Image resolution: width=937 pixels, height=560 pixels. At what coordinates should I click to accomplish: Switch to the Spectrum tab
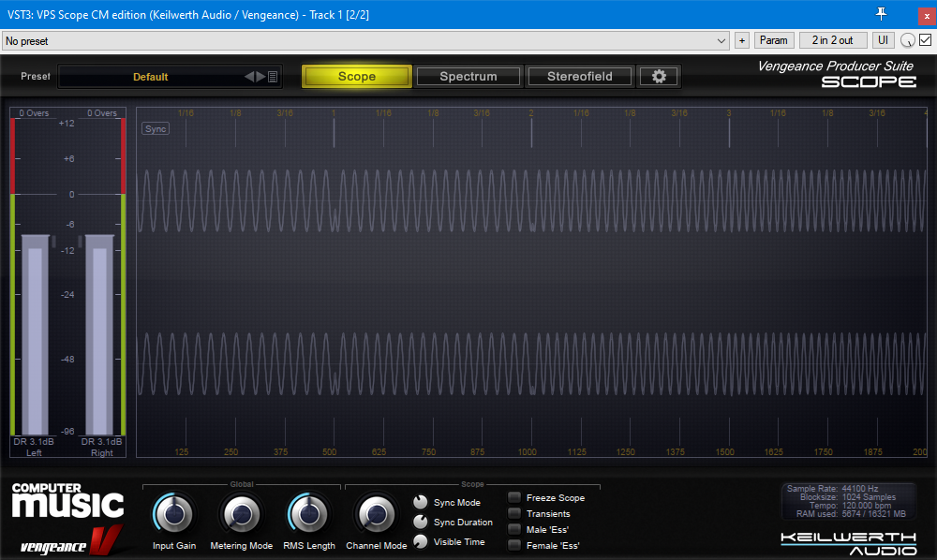click(468, 77)
